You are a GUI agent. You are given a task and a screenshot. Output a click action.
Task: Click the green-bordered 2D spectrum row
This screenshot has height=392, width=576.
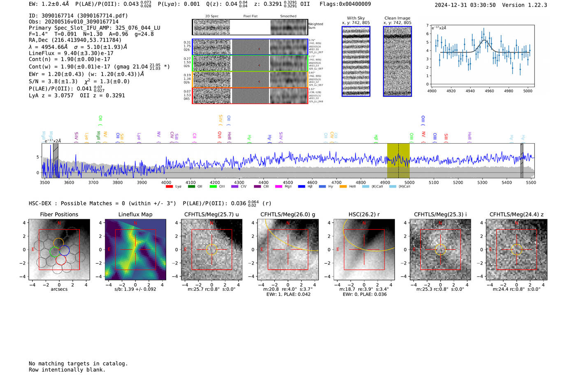[250, 63]
